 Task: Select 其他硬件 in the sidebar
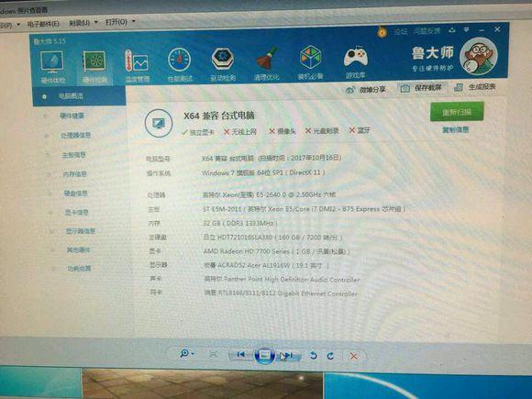(x=78, y=250)
